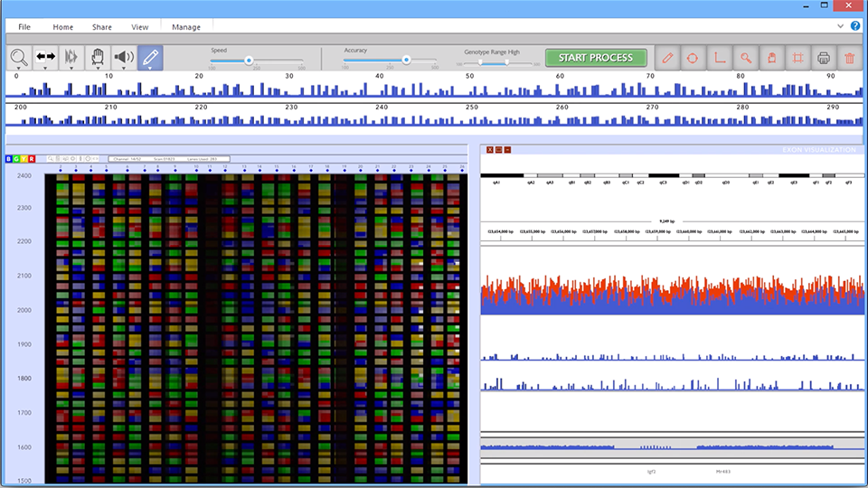The image size is (868, 488).
Task: Open the printer icon to print
Action: [x=824, y=58]
